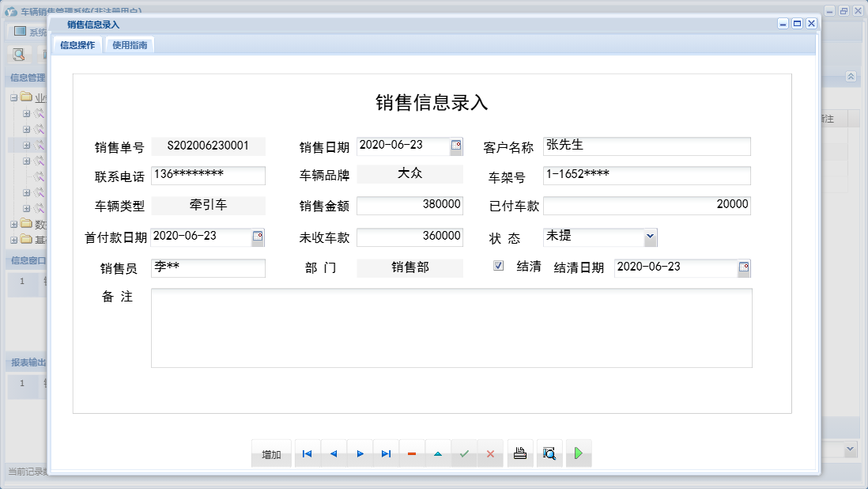
Task: Switch to the 使用指南 tab
Action: point(130,45)
